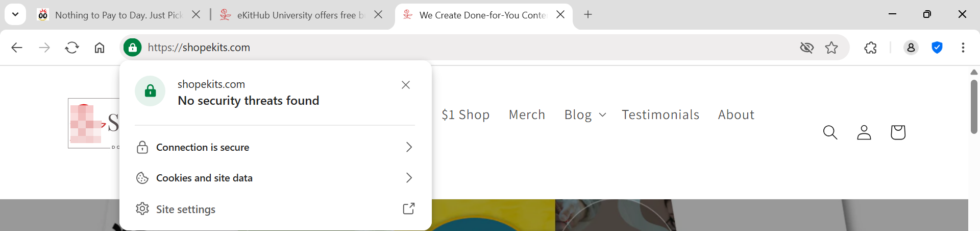980x231 pixels.
Task: Open the shopping cart icon
Action: [898, 132]
